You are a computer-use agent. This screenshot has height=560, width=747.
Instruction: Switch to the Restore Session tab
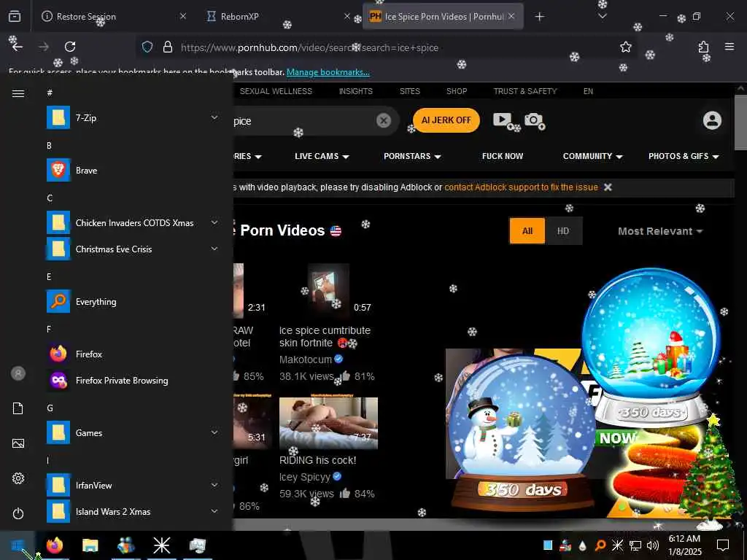pos(113,17)
